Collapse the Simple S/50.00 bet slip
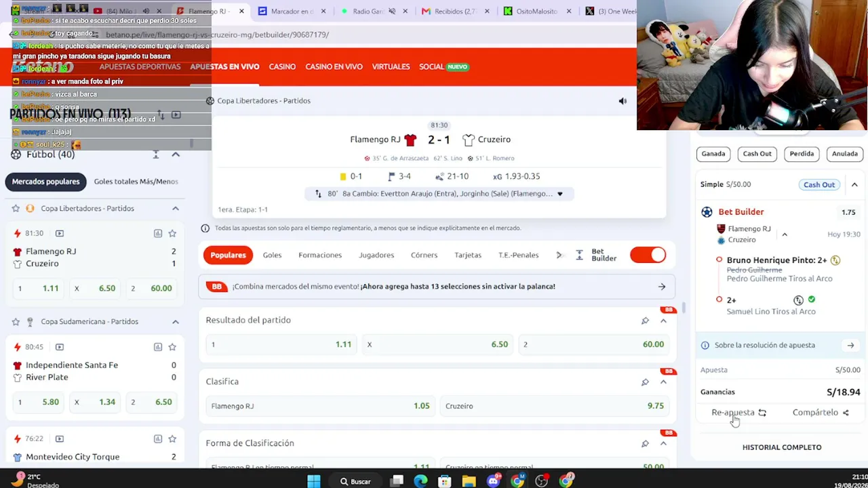The image size is (868, 488). point(854,184)
